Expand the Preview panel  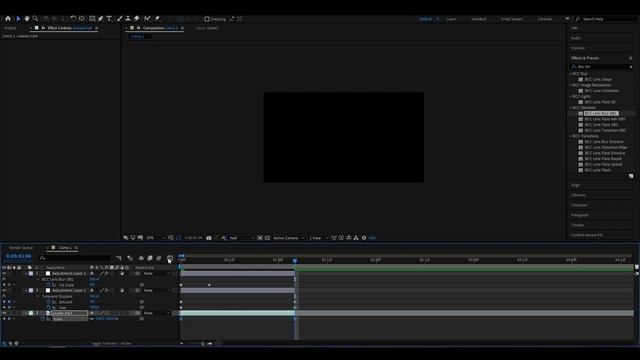[x=578, y=48]
